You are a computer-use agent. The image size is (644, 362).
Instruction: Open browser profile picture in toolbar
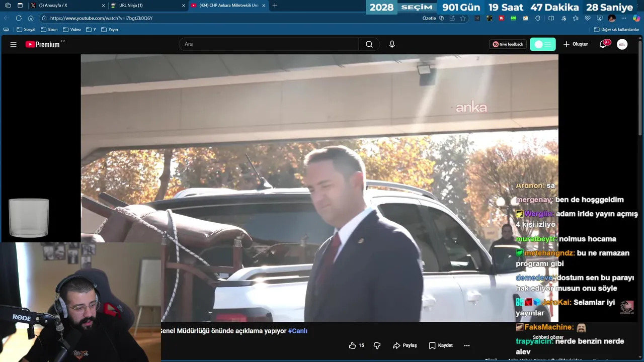[612, 18]
